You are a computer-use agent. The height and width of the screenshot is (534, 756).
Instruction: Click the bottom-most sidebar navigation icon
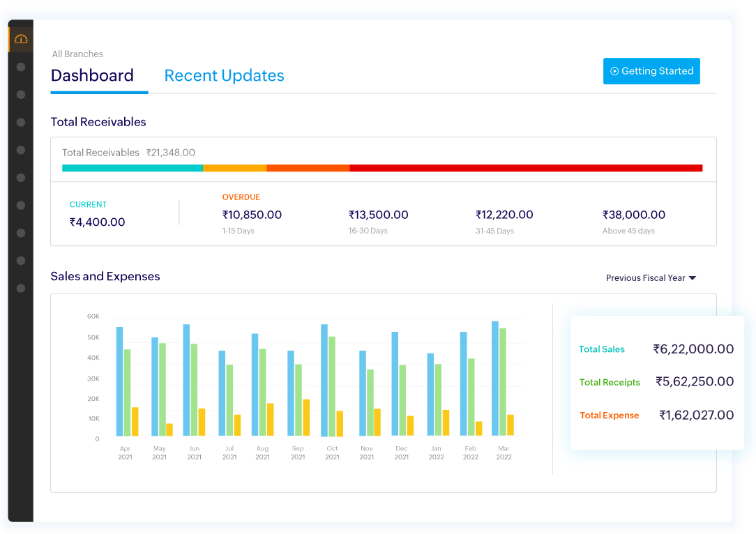21,288
